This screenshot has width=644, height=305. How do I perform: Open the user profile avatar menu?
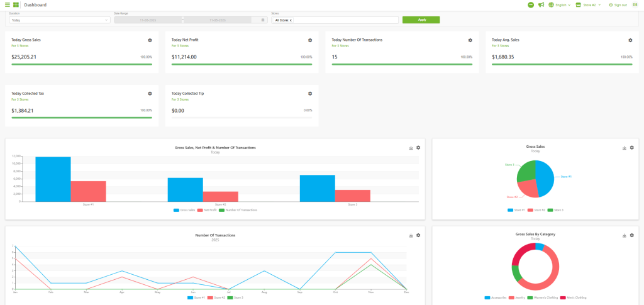[x=636, y=5]
